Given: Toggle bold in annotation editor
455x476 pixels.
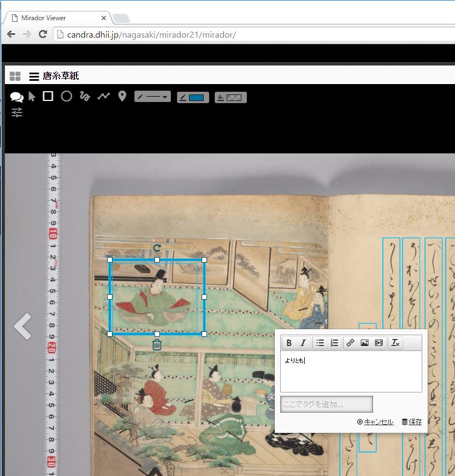Looking at the screenshot, I should 289,343.
